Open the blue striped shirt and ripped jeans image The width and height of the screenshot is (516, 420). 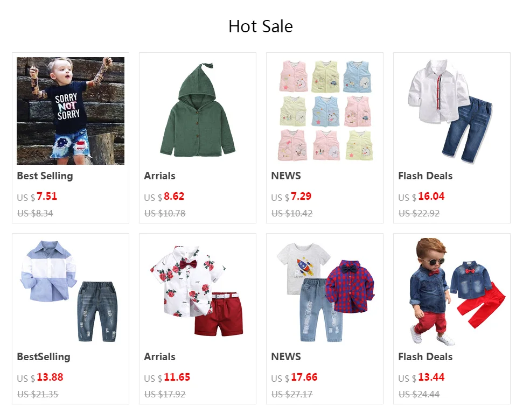[x=71, y=292]
